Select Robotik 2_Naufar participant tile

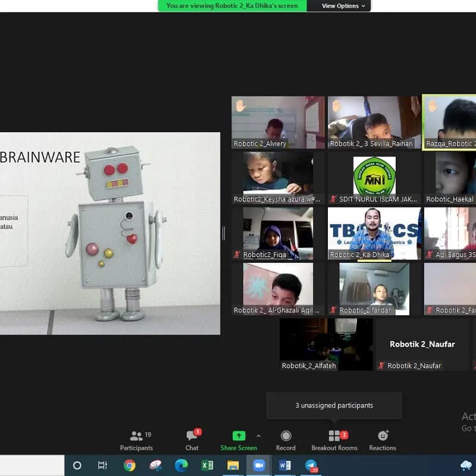pos(422,345)
